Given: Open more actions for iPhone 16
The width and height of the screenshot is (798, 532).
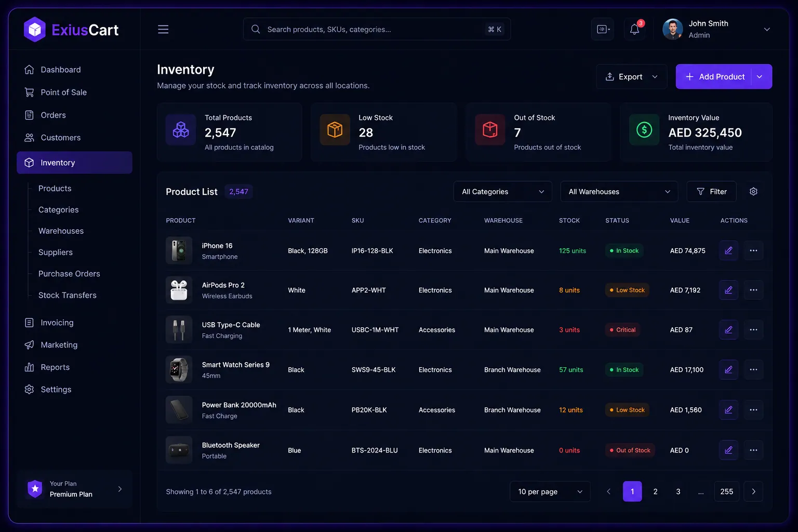Looking at the screenshot, I should point(753,251).
